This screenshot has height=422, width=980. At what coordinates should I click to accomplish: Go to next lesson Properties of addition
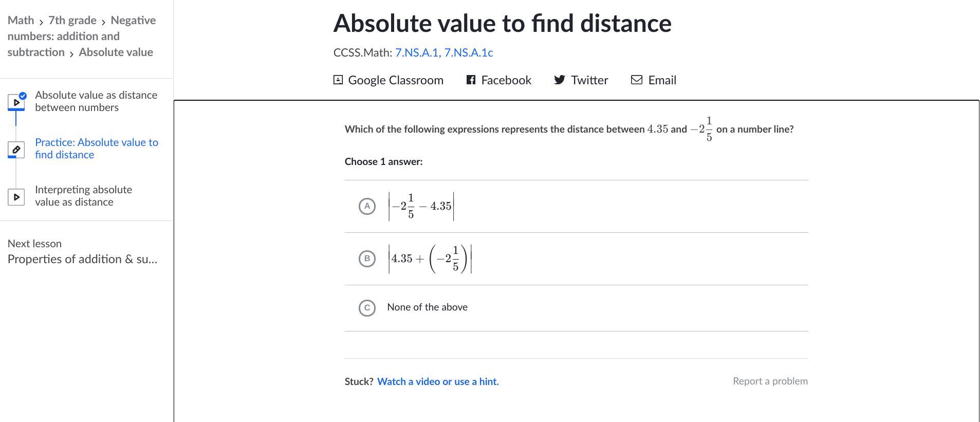tap(82, 259)
